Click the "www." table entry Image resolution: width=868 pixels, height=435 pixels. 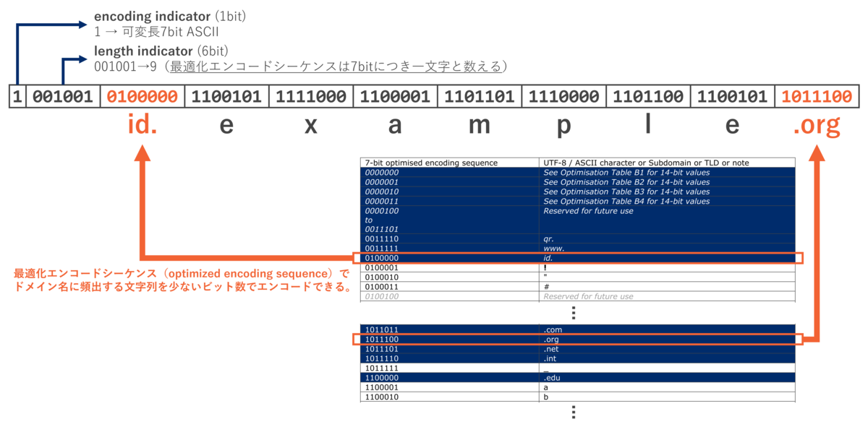[x=553, y=248]
